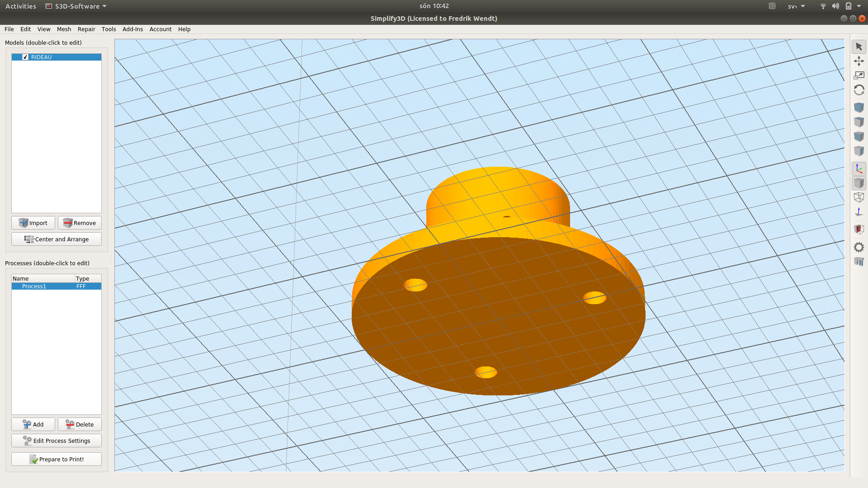Open the sv keyboard layout dropdown
Viewport: 868px width, 488px height.
(797, 6)
